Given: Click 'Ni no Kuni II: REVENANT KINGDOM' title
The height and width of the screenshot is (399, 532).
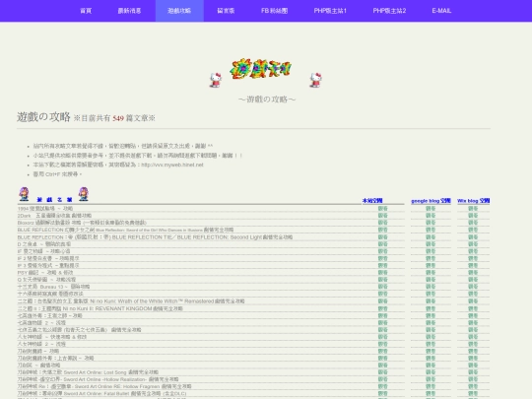Looking at the screenshot, I should (100, 308).
